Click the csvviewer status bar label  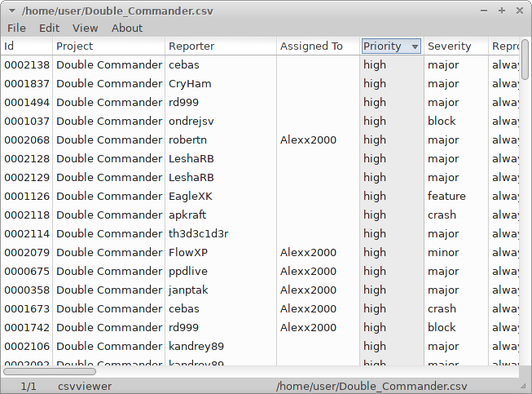click(x=85, y=386)
